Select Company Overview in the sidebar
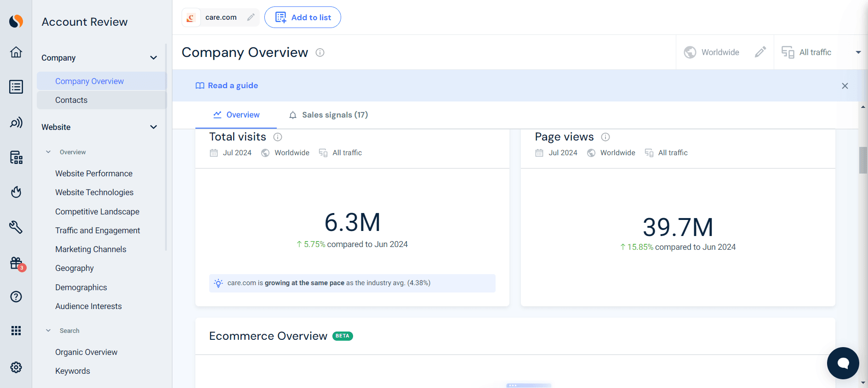 coord(102,81)
